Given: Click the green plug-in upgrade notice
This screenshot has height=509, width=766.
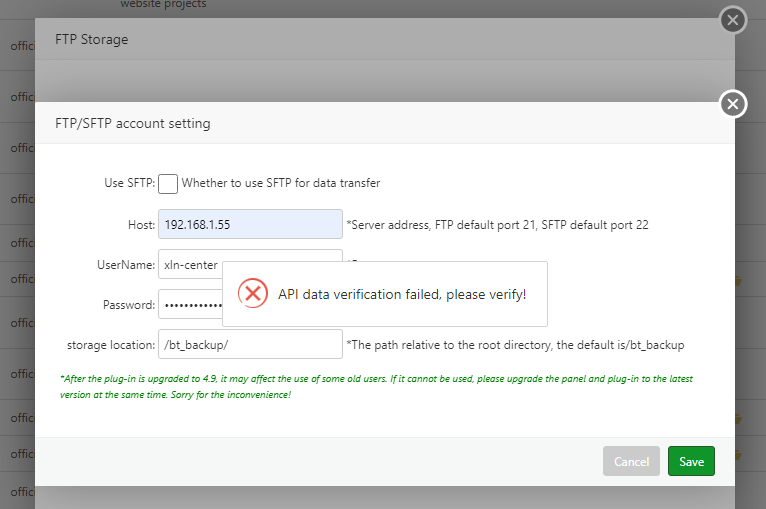Looking at the screenshot, I should click(x=376, y=387).
